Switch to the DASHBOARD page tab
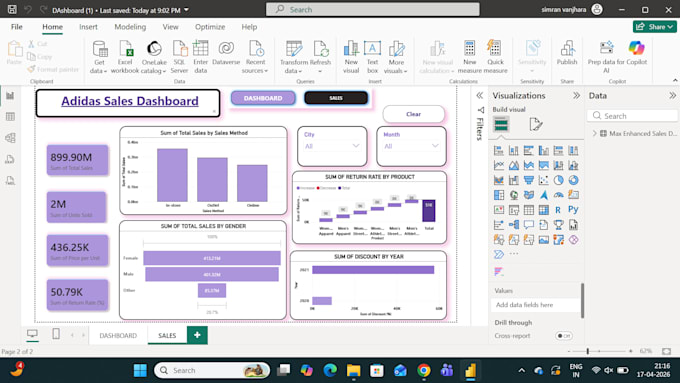This screenshot has width=680, height=383. pos(118,336)
